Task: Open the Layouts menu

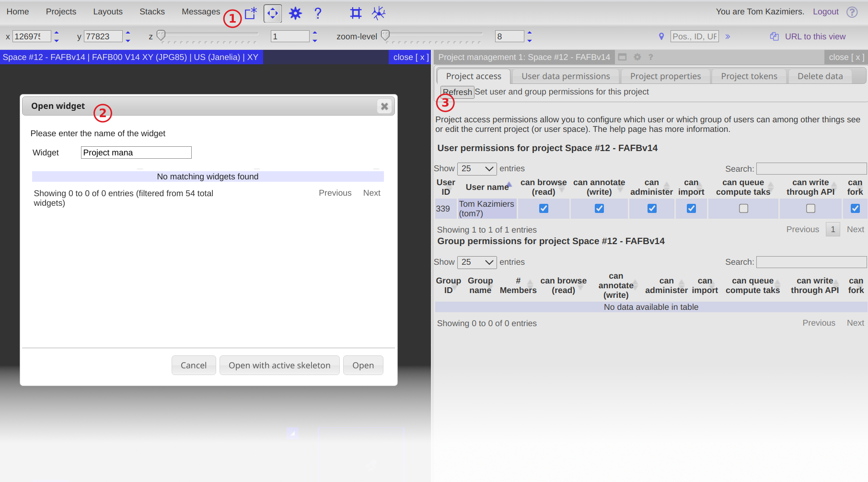Action: coord(108,12)
